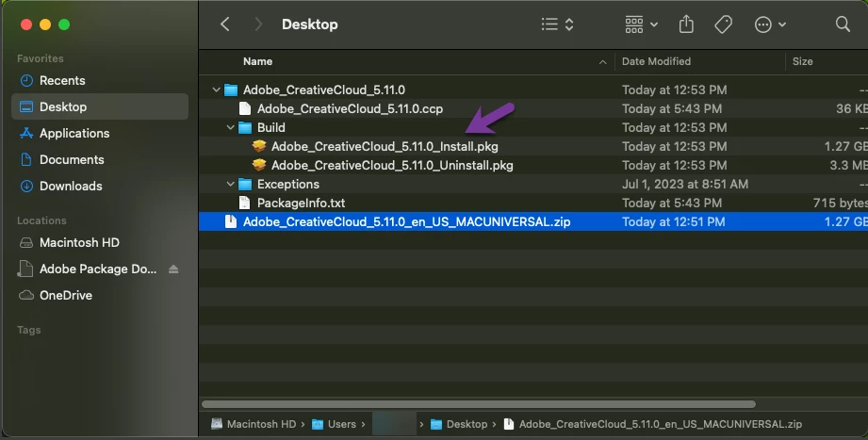This screenshot has height=440, width=868.
Task: Click the zip file icon in list
Action: pos(230,221)
